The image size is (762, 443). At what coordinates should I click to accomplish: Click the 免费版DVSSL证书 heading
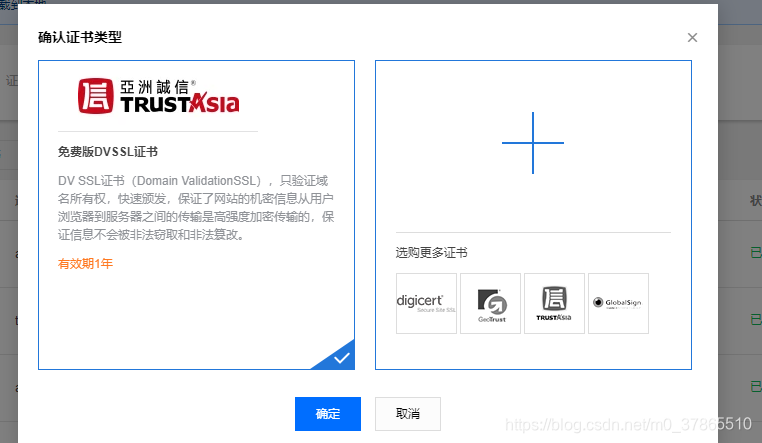pos(108,152)
